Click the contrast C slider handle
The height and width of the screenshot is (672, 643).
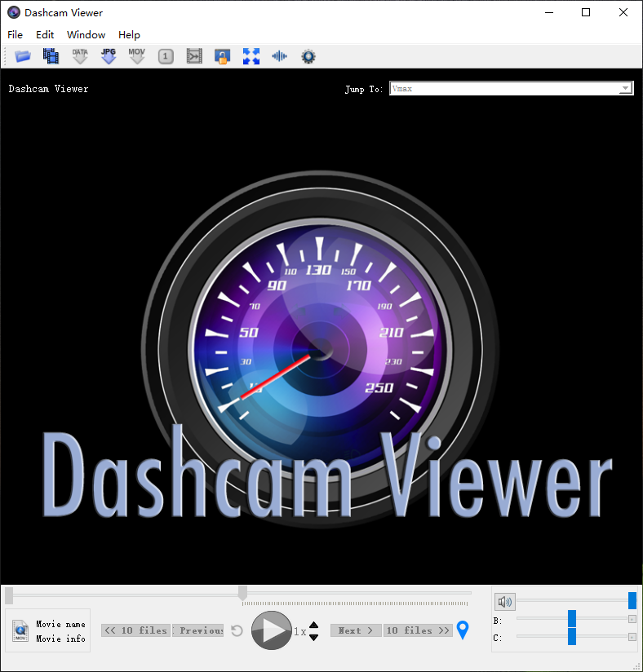[572, 636]
